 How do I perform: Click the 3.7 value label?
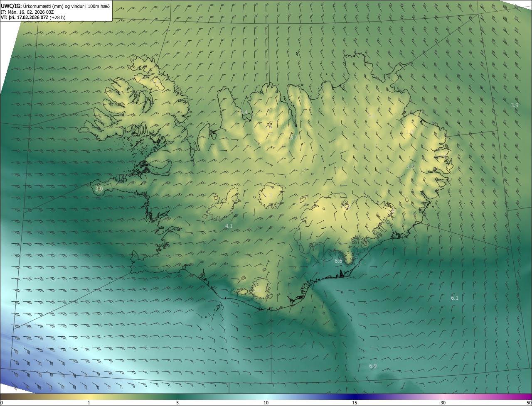(293, 137)
